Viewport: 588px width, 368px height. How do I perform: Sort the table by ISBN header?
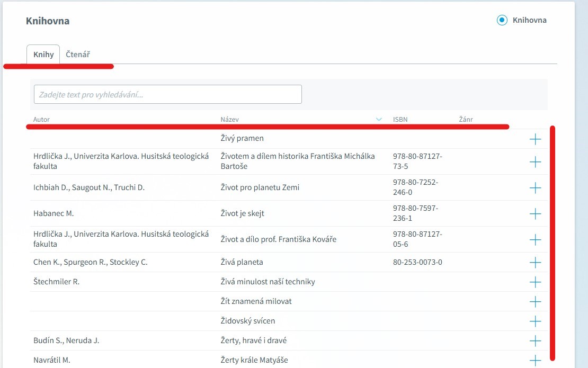click(x=400, y=120)
